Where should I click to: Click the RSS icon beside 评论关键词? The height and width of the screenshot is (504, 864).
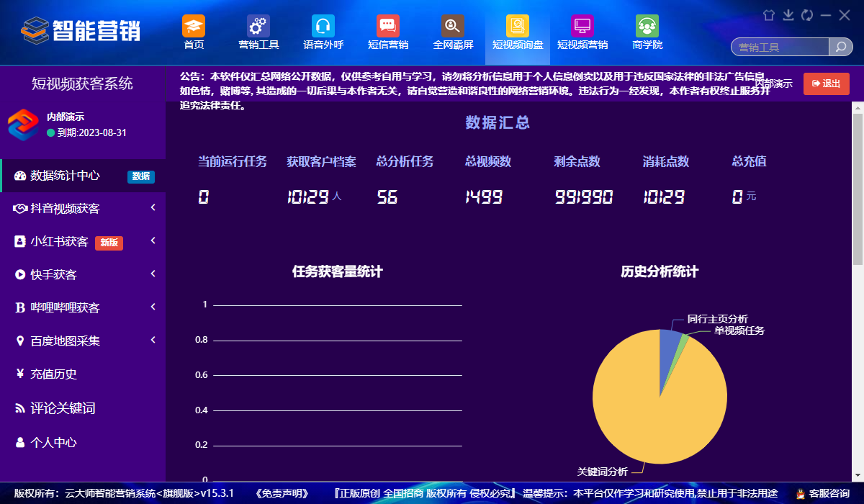(20, 408)
